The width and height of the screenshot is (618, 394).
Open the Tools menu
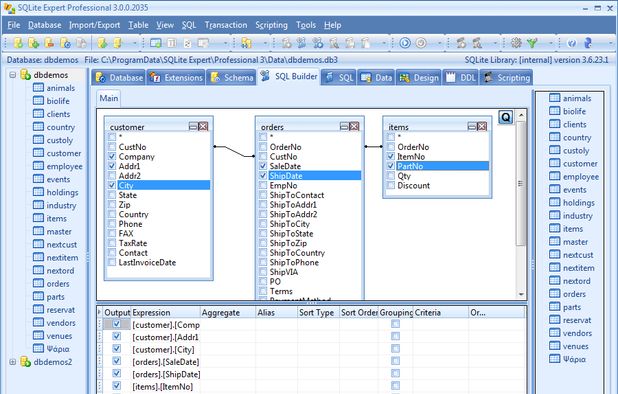pyautogui.click(x=306, y=25)
